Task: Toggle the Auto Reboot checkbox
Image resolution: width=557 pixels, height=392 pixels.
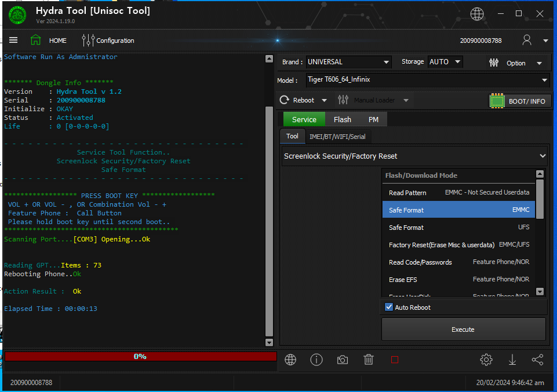Action: [389, 307]
